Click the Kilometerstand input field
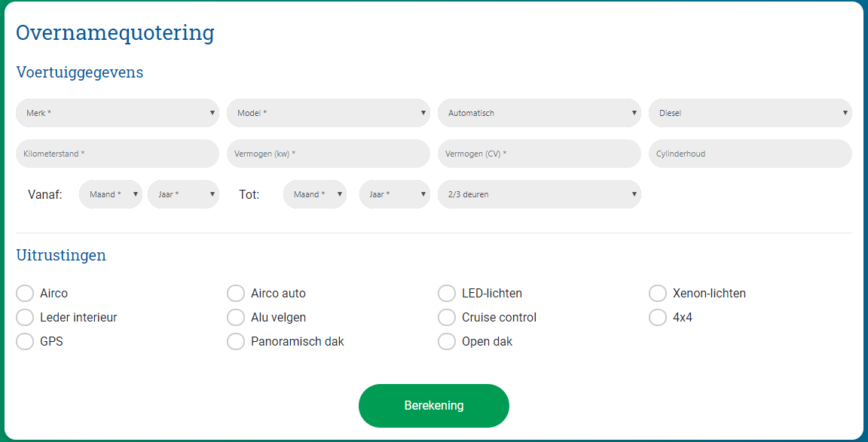 coord(118,154)
